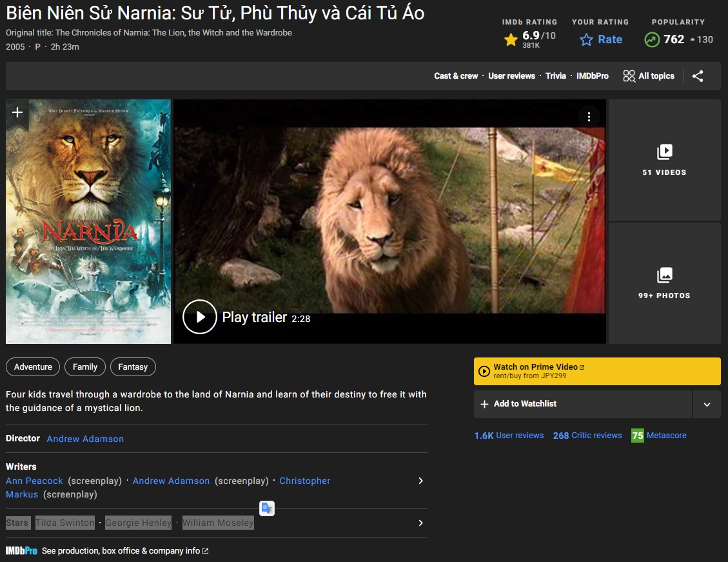Click the Narnia movie poster
Viewport: 728px width, 562px height.
coord(88,221)
